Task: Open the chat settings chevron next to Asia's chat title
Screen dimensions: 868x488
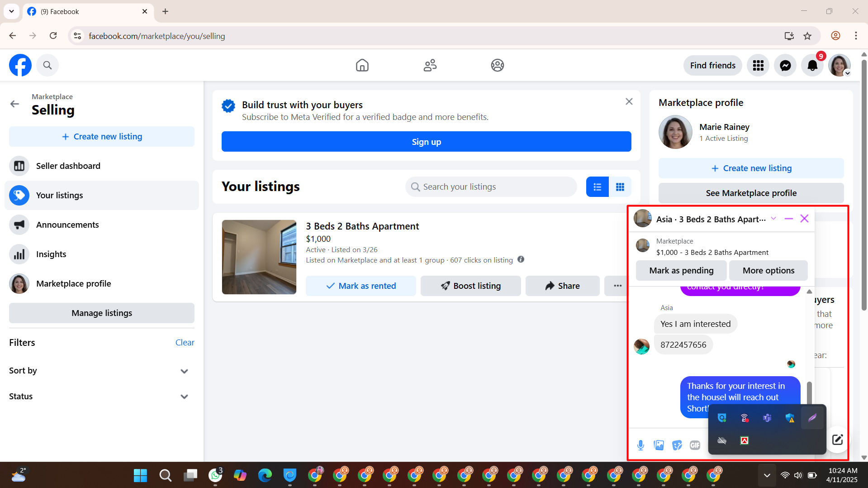Action: (x=773, y=219)
